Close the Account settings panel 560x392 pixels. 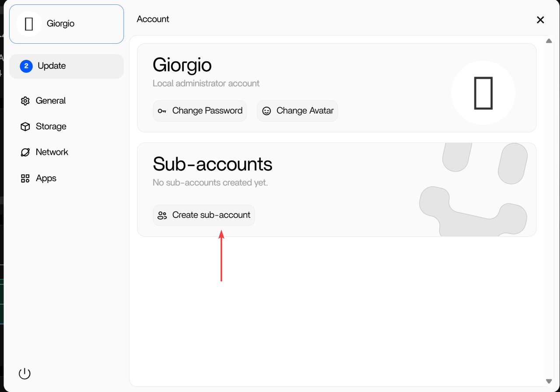tap(540, 20)
